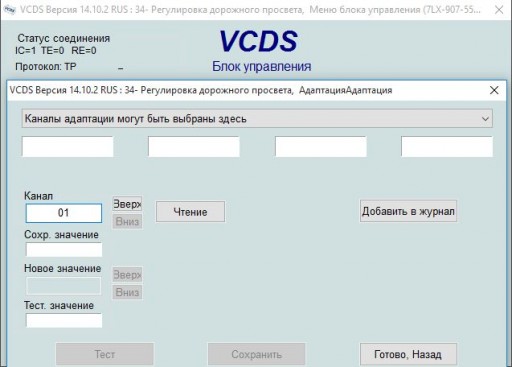Image resolution: width=512 pixels, height=367 pixels.
Task: Click Вверх button beside Новое значение
Action: pyautogui.click(x=127, y=275)
